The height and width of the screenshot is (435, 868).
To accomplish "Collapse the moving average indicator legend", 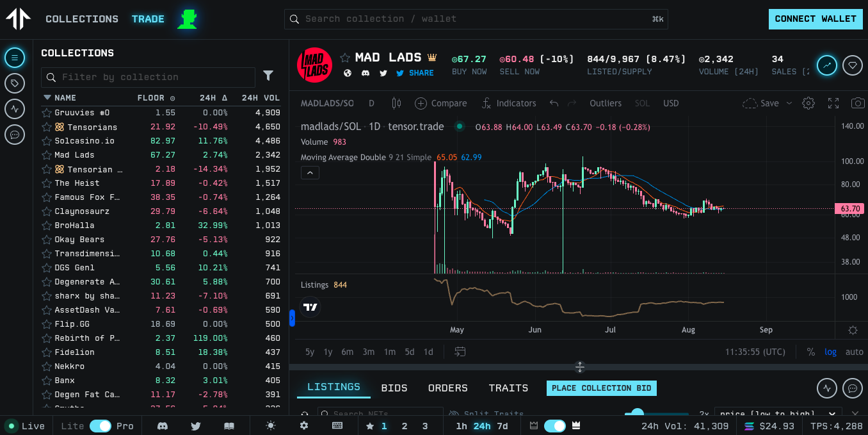I will tap(310, 172).
